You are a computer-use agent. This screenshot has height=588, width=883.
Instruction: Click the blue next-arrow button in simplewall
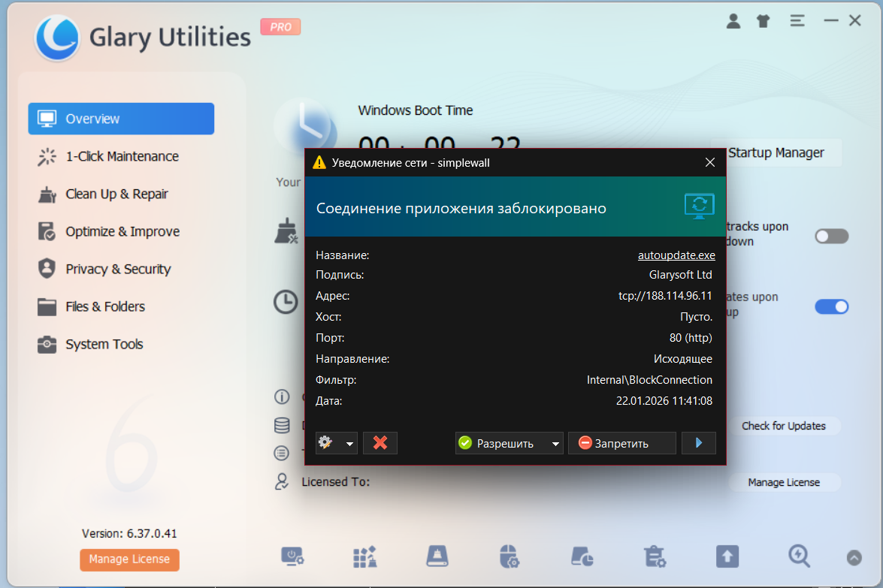tap(698, 443)
